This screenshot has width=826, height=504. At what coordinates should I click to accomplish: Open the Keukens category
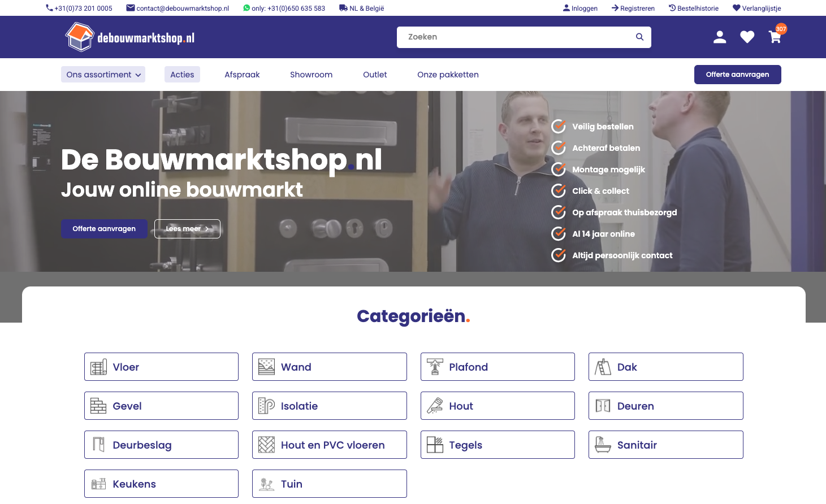161,484
